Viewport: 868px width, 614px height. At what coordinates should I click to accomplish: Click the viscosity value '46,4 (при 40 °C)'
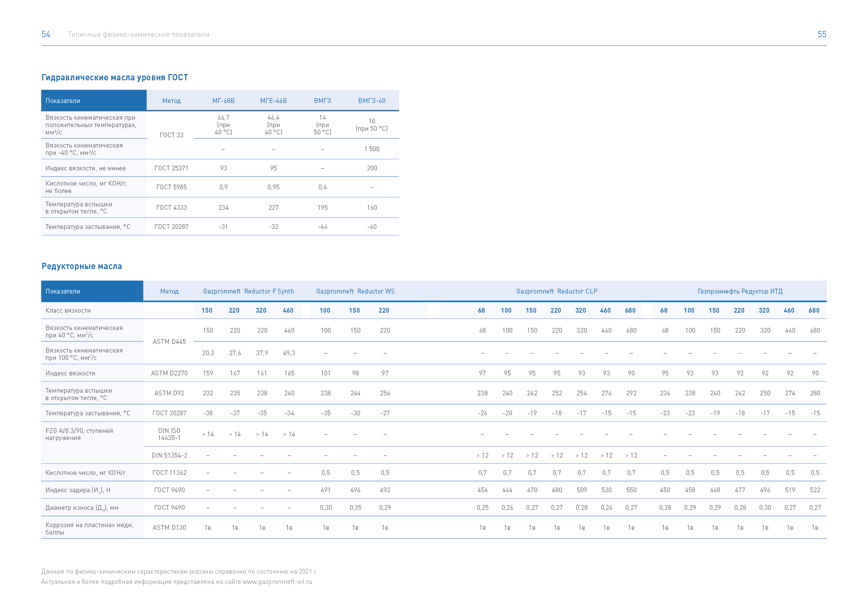[273, 125]
